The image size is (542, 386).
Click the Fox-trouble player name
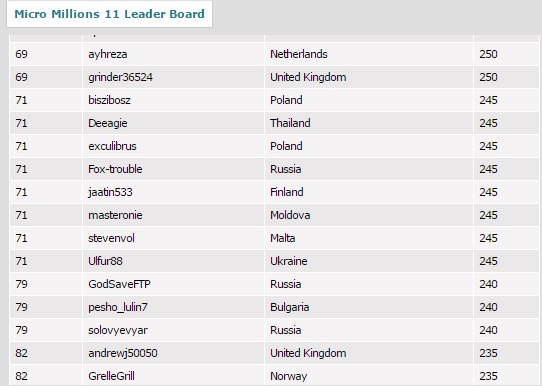pos(115,169)
